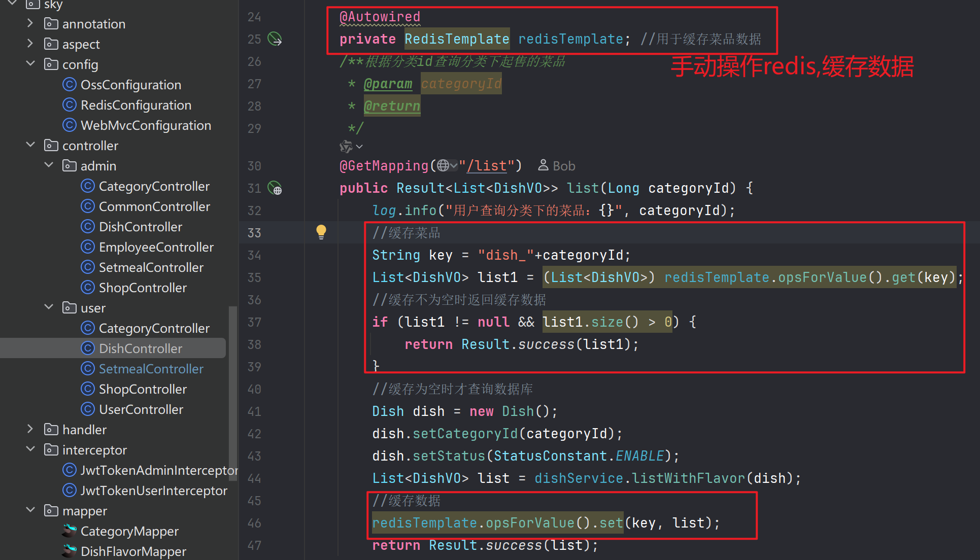Select user SetmealController in tree
980x560 pixels.
(151, 369)
